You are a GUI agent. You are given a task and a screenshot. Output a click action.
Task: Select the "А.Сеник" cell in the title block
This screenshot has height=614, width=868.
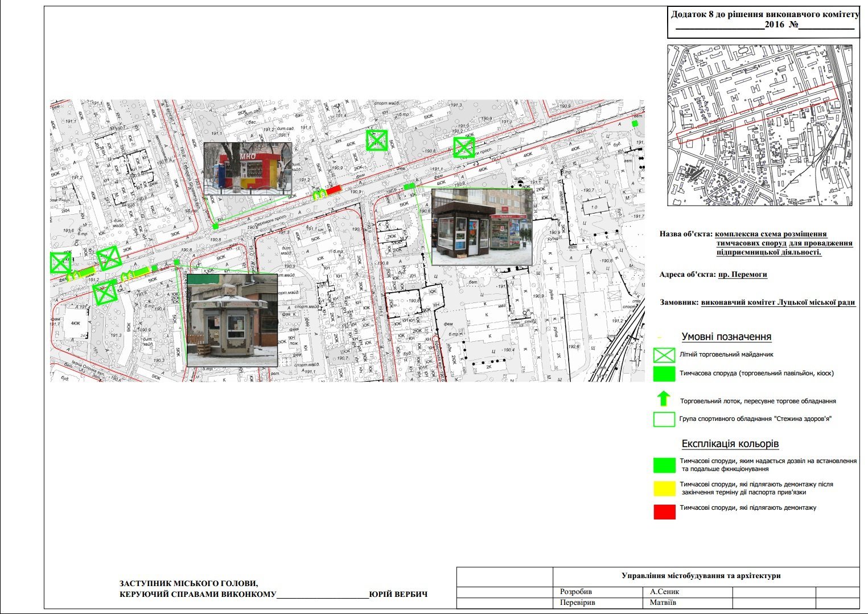pyautogui.click(x=664, y=592)
